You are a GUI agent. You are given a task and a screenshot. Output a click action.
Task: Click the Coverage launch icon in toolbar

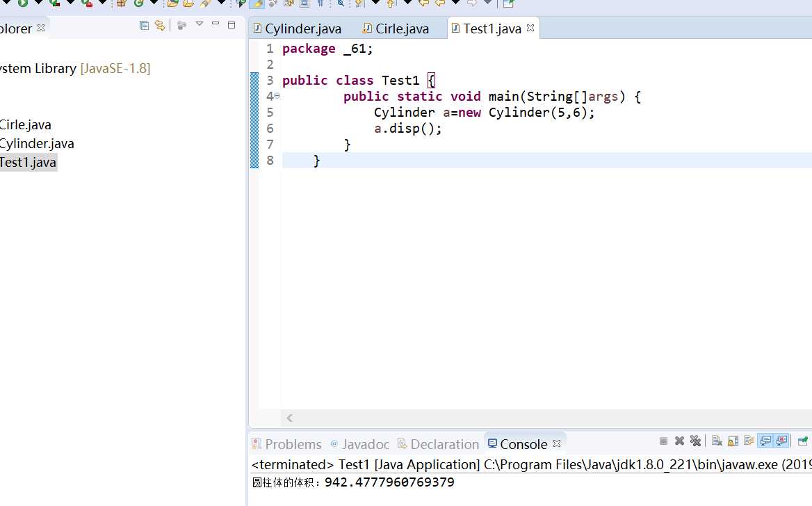pos(54,3)
